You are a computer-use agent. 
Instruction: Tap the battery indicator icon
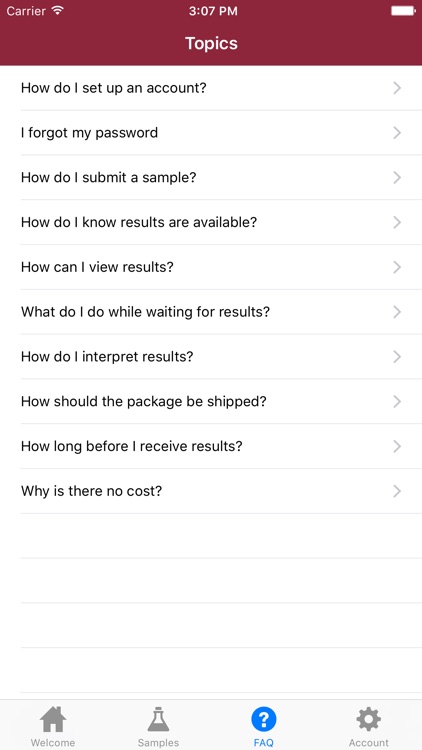pyautogui.click(x=403, y=11)
